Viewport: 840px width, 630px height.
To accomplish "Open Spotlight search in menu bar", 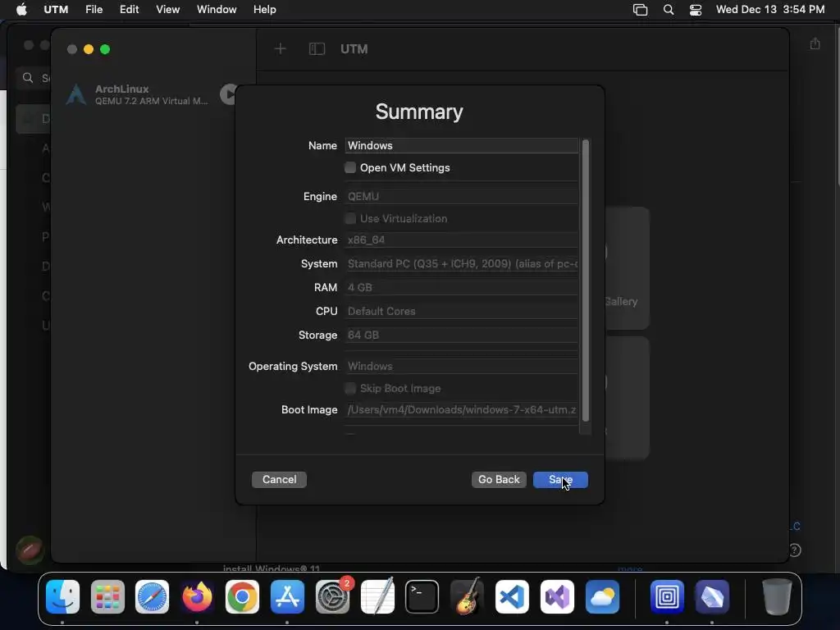I will tap(669, 10).
